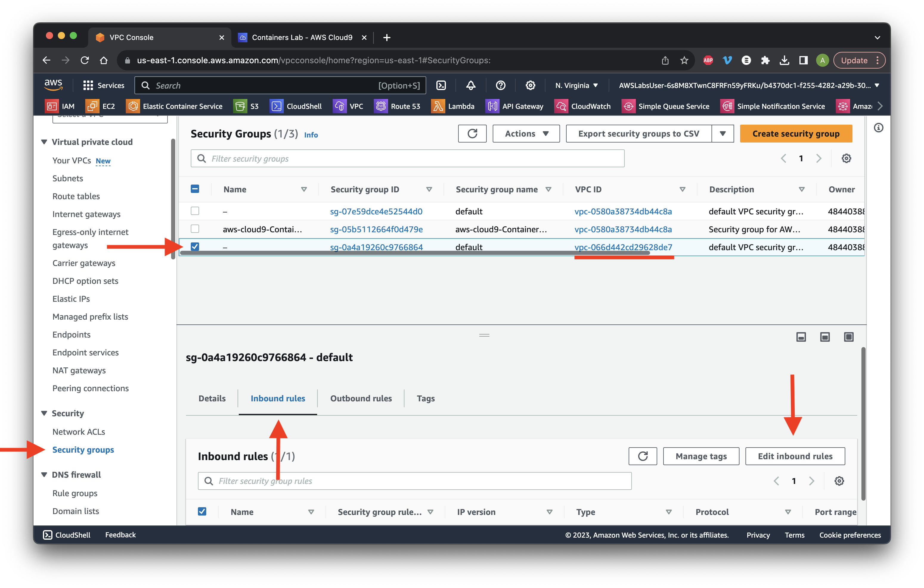Open Elastic Container Service shortcut
Screen dimensions: 924x588
tap(174, 106)
